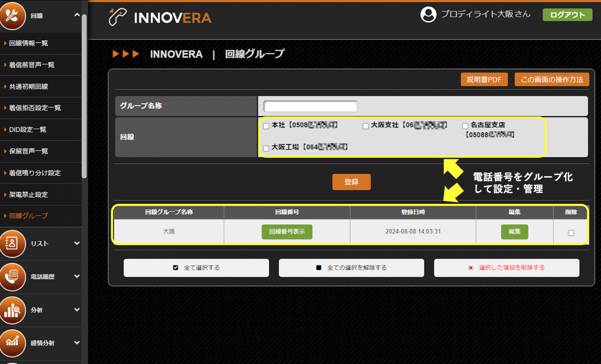Open 保留音声一覧 menu item

coord(41,151)
